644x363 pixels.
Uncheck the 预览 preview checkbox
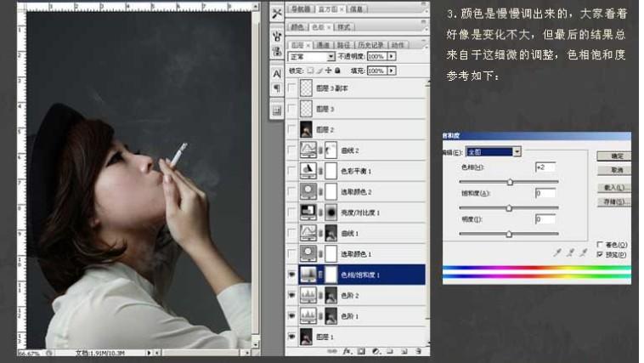(600, 255)
